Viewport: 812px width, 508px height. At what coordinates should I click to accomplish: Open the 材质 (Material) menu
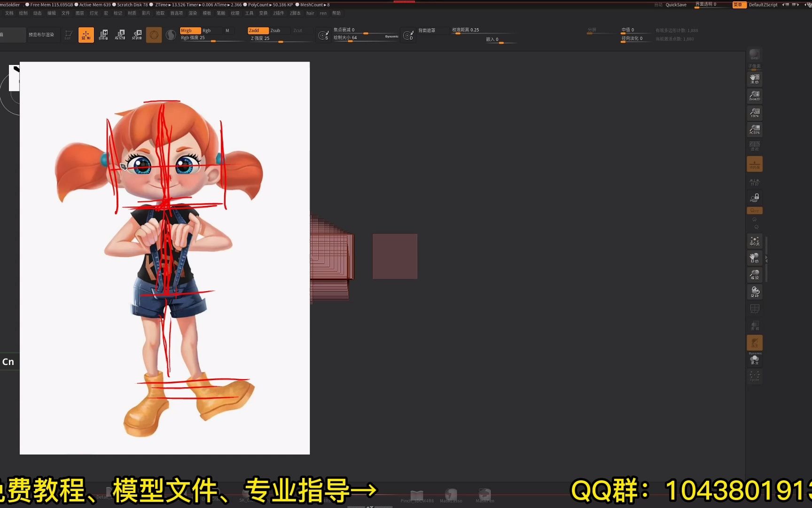point(132,13)
